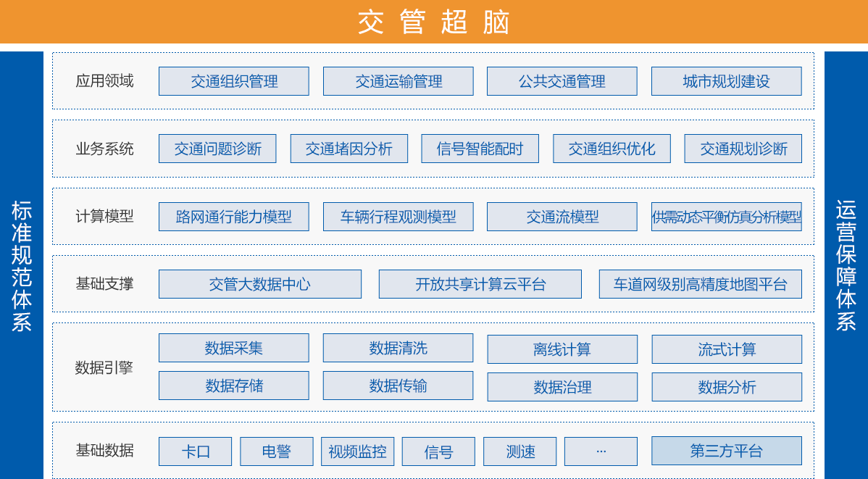The width and height of the screenshot is (868, 479).
Task: Click the 信号智能配时 box
Action: [480, 149]
